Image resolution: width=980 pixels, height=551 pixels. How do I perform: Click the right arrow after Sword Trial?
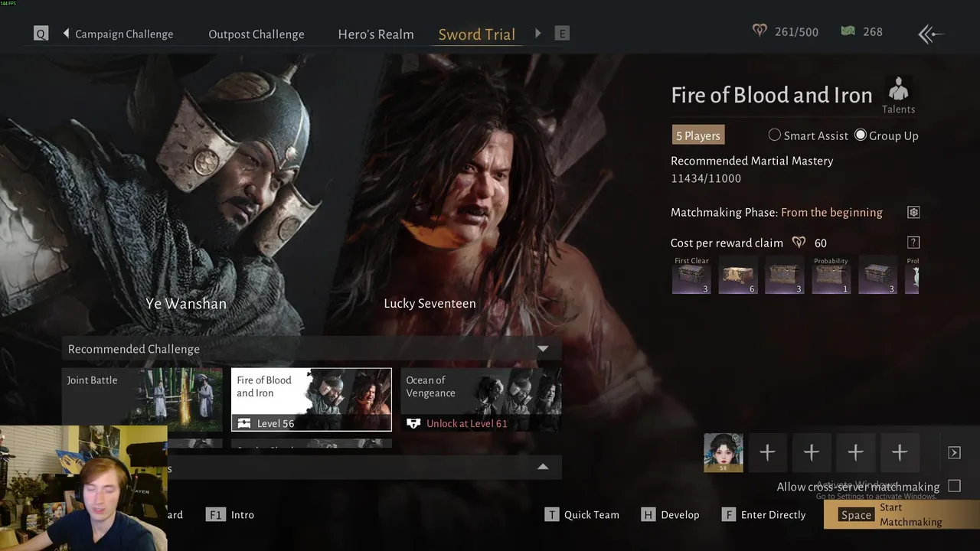[x=538, y=34]
